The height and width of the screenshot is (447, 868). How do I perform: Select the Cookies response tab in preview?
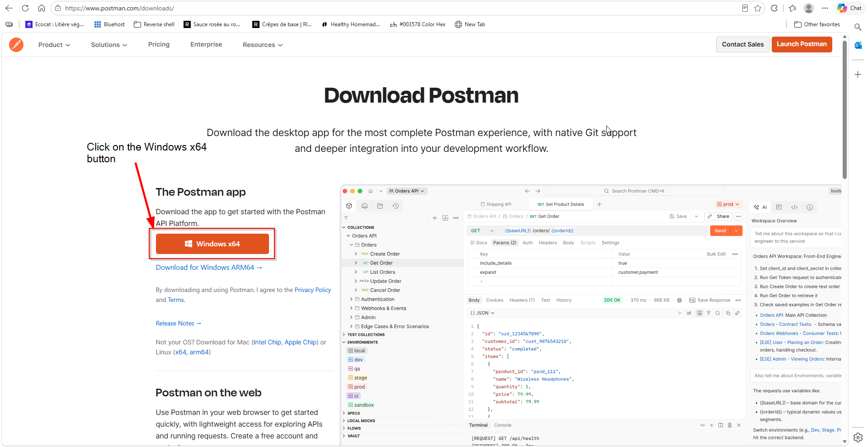tap(495, 300)
